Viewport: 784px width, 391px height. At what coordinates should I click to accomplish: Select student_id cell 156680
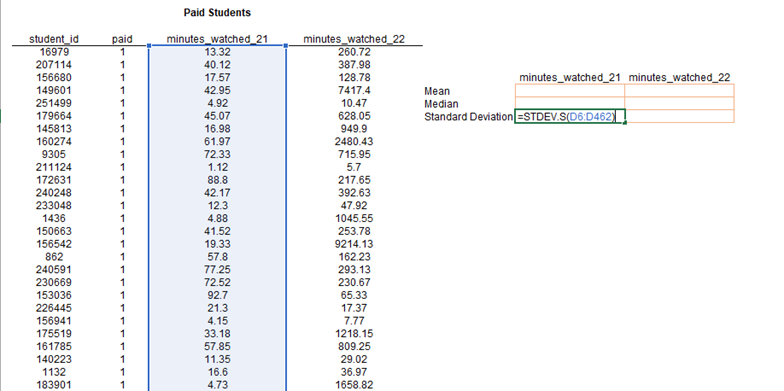click(54, 78)
